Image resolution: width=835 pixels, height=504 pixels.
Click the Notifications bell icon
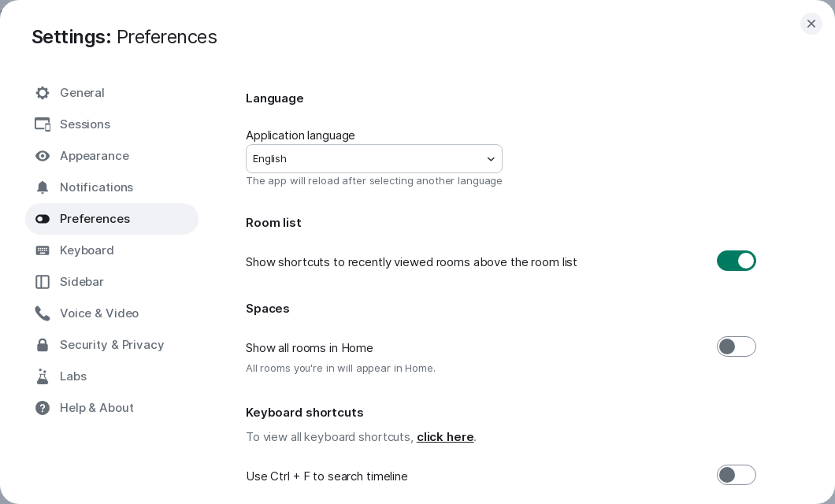tap(43, 187)
